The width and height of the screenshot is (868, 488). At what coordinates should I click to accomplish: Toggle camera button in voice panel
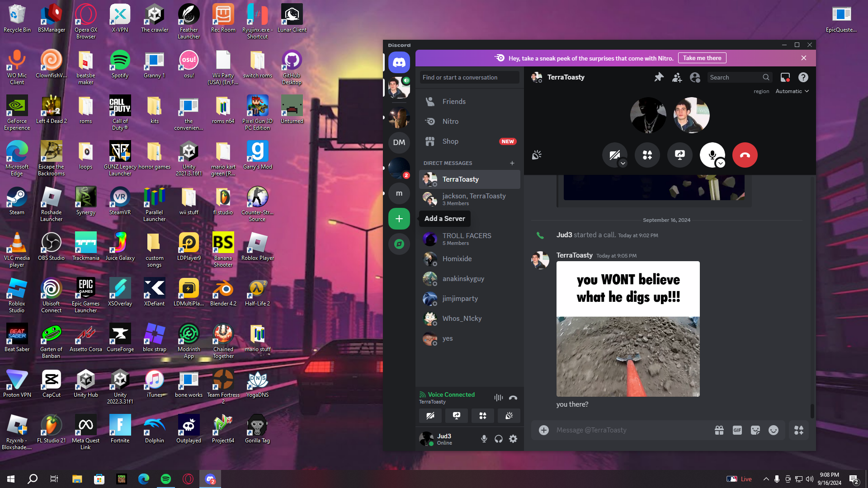430,416
